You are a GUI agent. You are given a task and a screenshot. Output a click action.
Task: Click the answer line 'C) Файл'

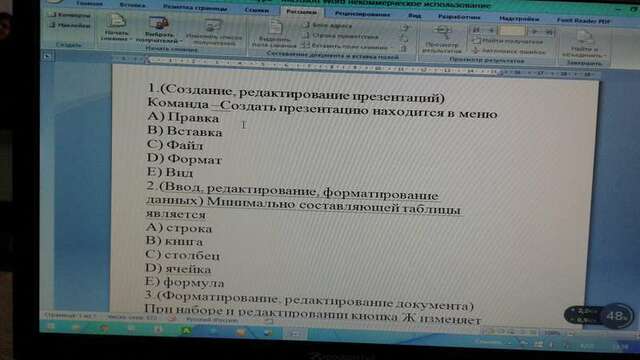point(175,144)
